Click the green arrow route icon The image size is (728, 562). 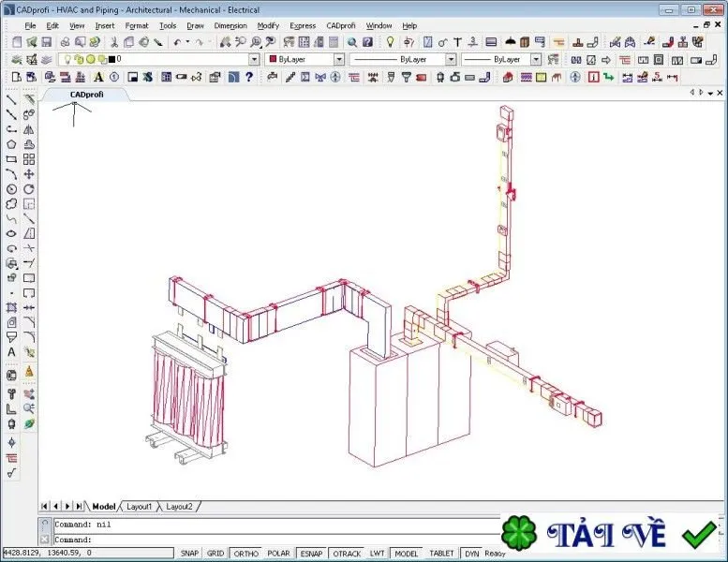608,77
